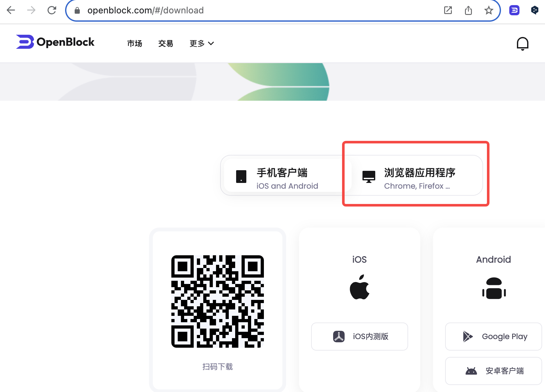Click the iOS内测版 button
The image size is (545, 392).
[x=360, y=337]
